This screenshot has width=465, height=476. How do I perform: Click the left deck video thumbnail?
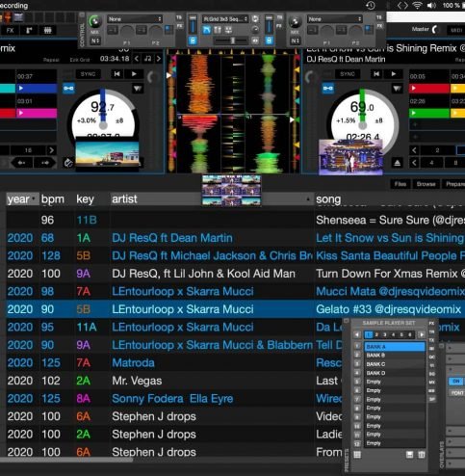click(x=107, y=154)
